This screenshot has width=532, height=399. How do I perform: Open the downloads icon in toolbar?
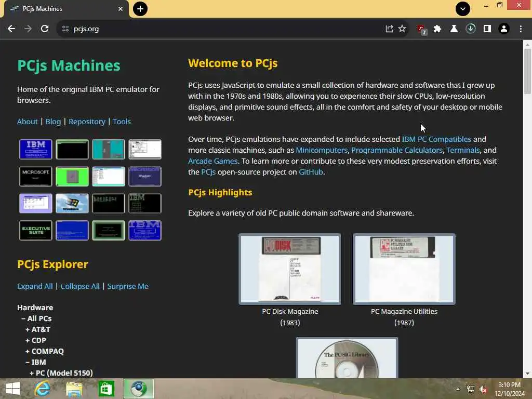[471, 29]
